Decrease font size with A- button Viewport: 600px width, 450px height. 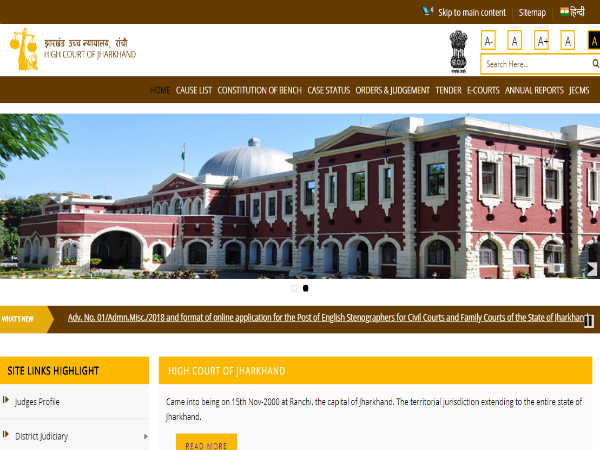coord(489,40)
